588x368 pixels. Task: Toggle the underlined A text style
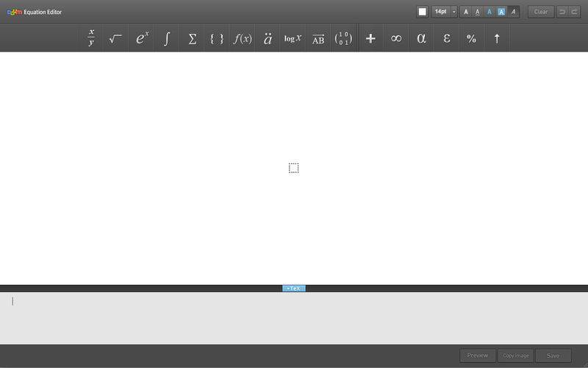click(x=477, y=12)
